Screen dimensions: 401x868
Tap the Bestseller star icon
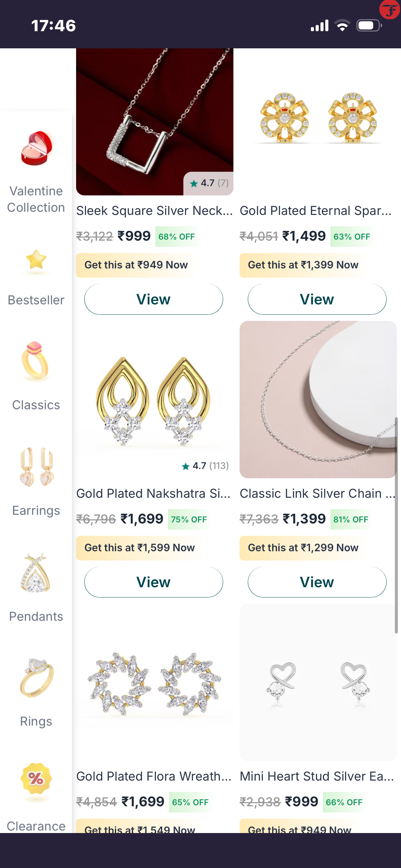[x=36, y=260]
